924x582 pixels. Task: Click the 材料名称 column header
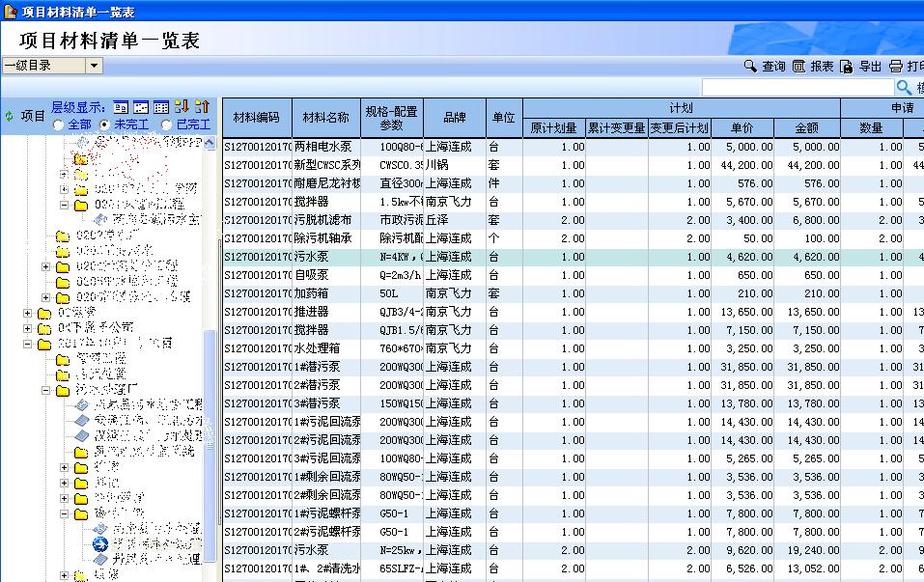(x=325, y=118)
